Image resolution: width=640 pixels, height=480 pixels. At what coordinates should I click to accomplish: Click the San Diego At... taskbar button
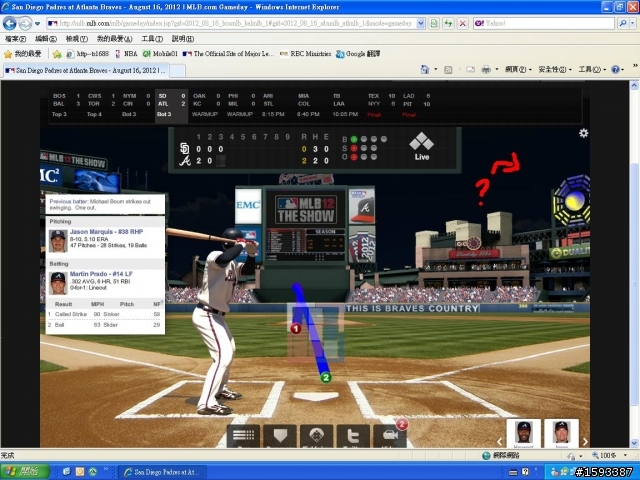162,472
